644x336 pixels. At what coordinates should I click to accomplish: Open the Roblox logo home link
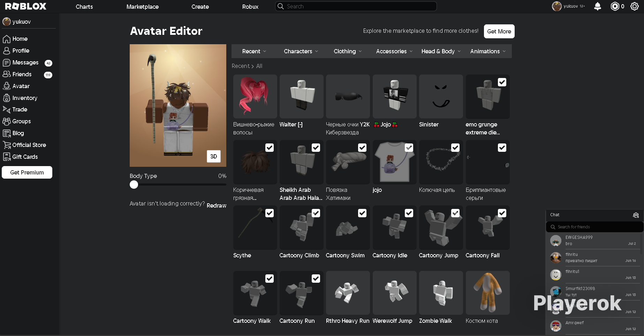click(25, 6)
